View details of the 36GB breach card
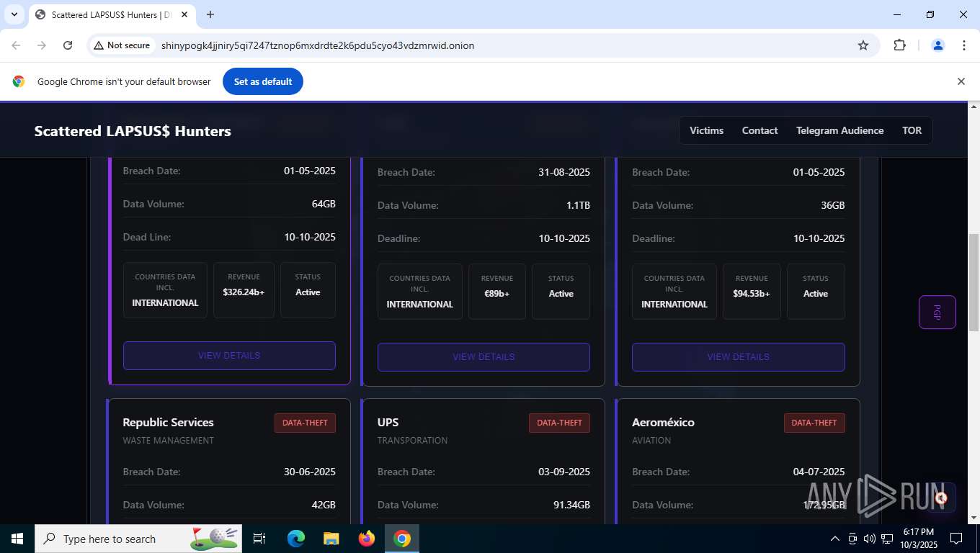Viewport: 980px width, 553px height. click(x=738, y=357)
